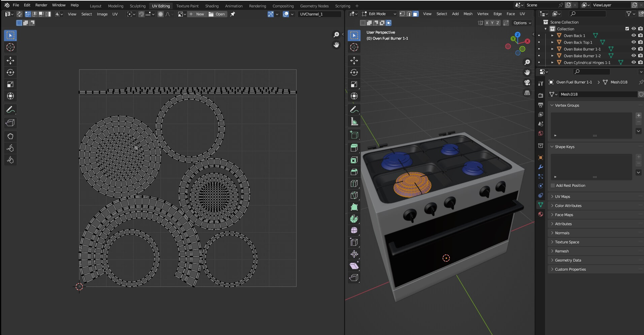644x335 pixels.
Task: Pin the image in UV editor header
Action: 233,14
